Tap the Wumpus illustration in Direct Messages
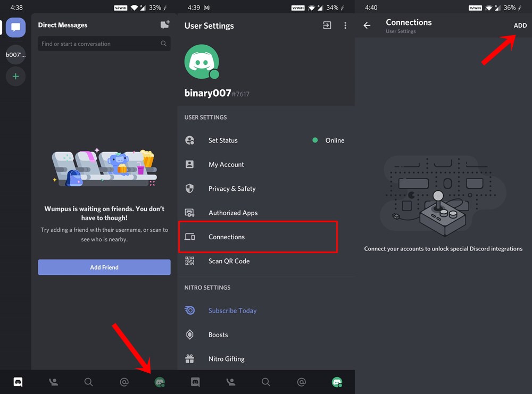Screen dimensions: 532x394 pos(104,168)
